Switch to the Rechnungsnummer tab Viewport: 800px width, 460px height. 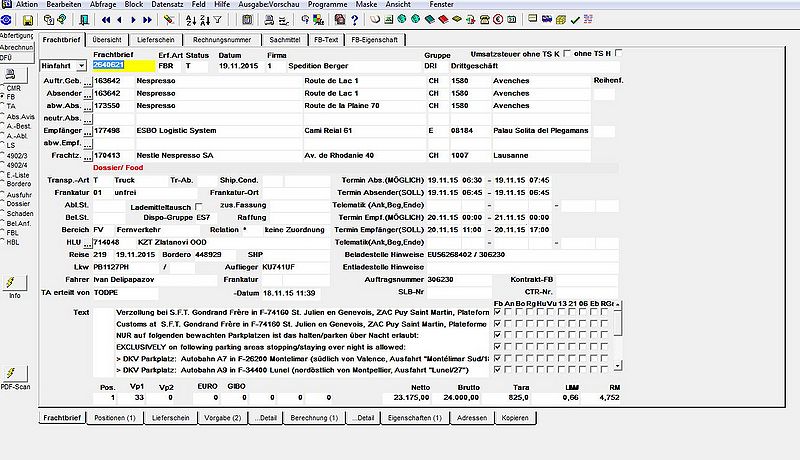pyautogui.click(x=222, y=40)
